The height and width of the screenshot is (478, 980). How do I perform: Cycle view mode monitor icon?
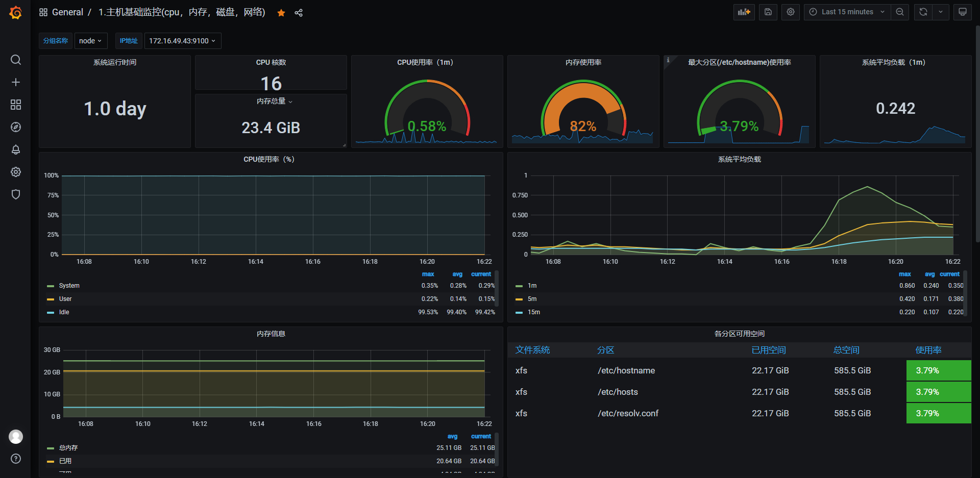pos(963,12)
